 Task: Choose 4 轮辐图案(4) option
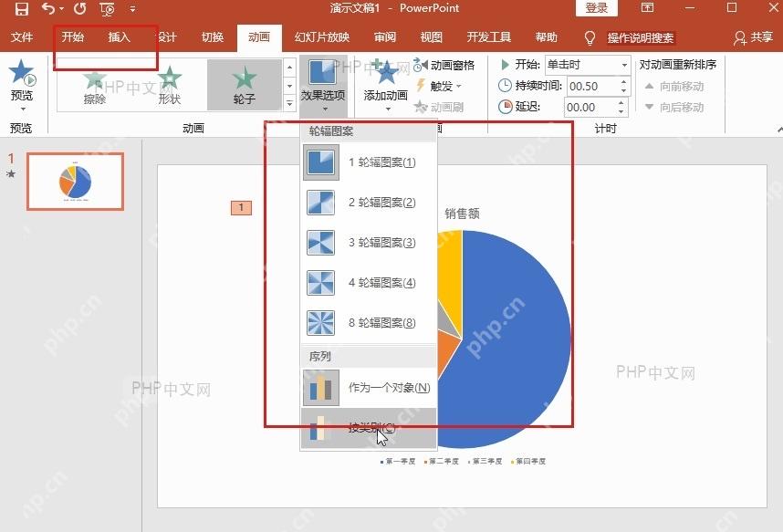369,283
